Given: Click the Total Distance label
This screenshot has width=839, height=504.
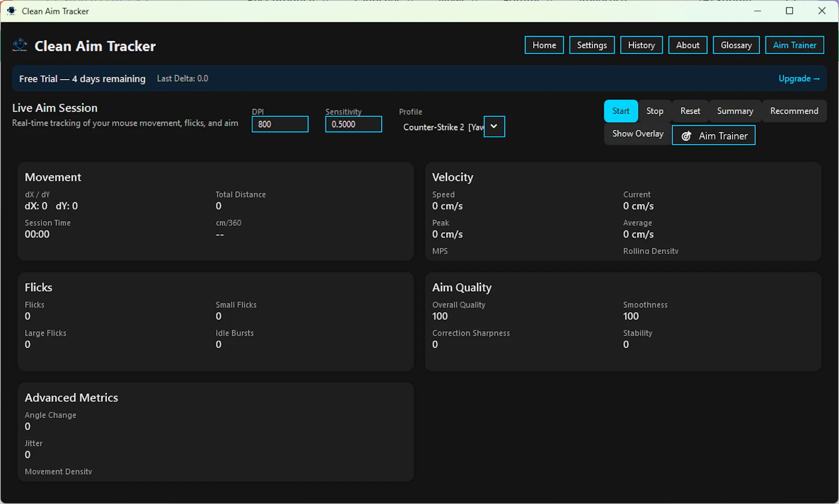Looking at the screenshot, I should 241,194.
